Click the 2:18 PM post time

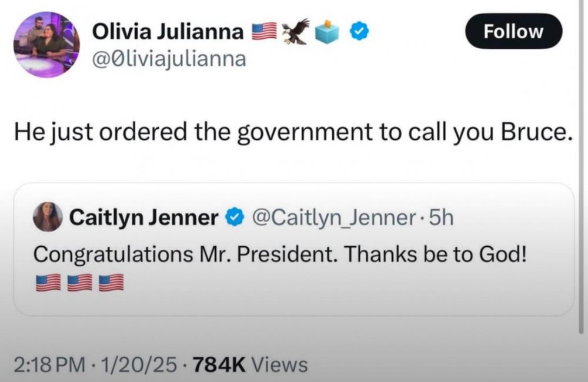click(49, 364)
